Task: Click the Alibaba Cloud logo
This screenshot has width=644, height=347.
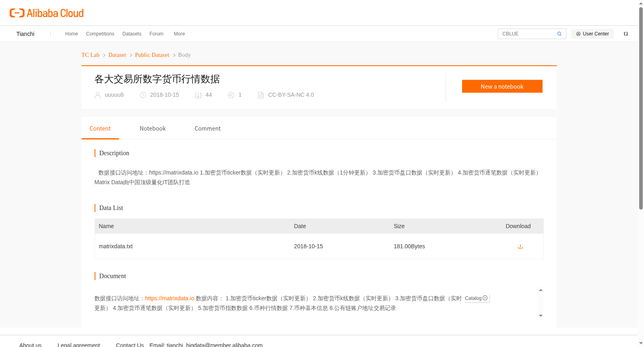Action: 47,13
